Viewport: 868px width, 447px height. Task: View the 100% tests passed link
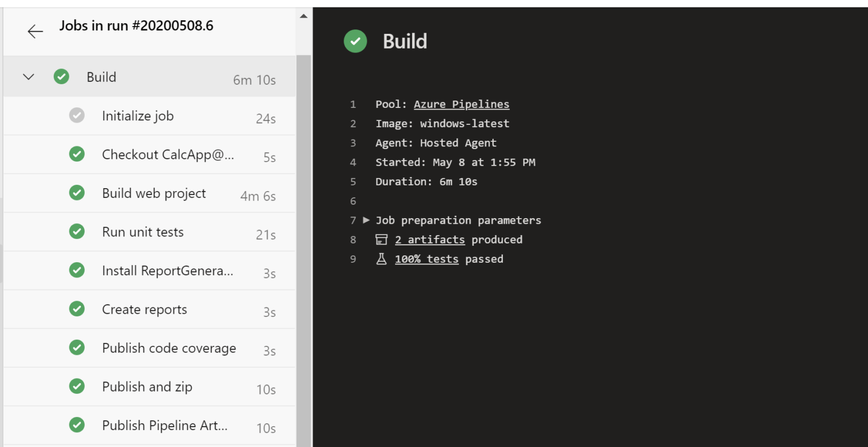(x=427, y=259)
